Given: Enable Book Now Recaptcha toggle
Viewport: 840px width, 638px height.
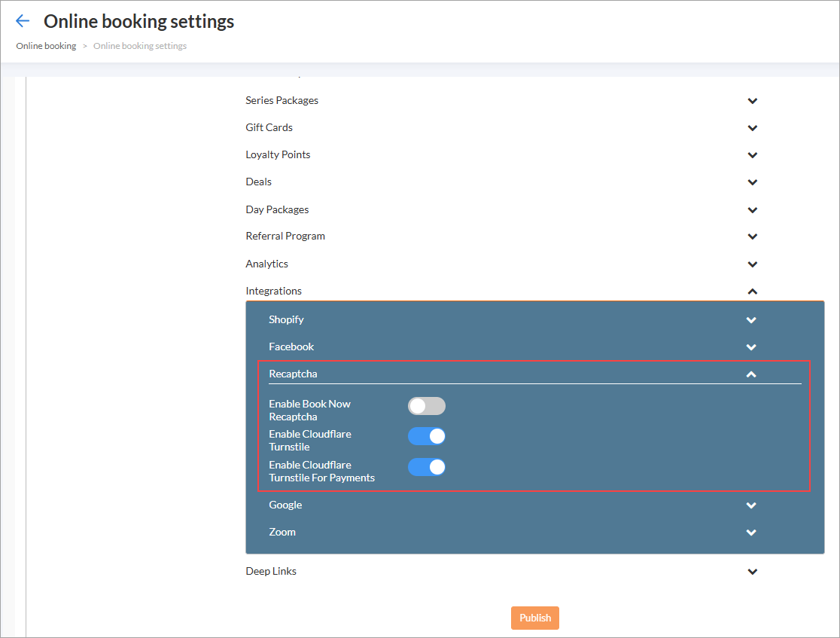Looking at the screenshot, I should tap(427, 406).
